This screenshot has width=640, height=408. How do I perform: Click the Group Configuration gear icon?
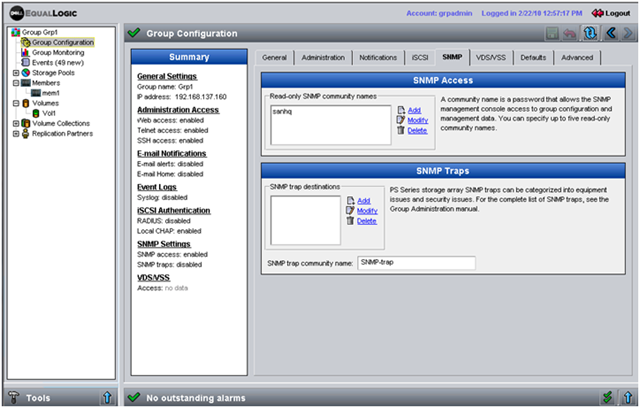click(x=26, y=42)
